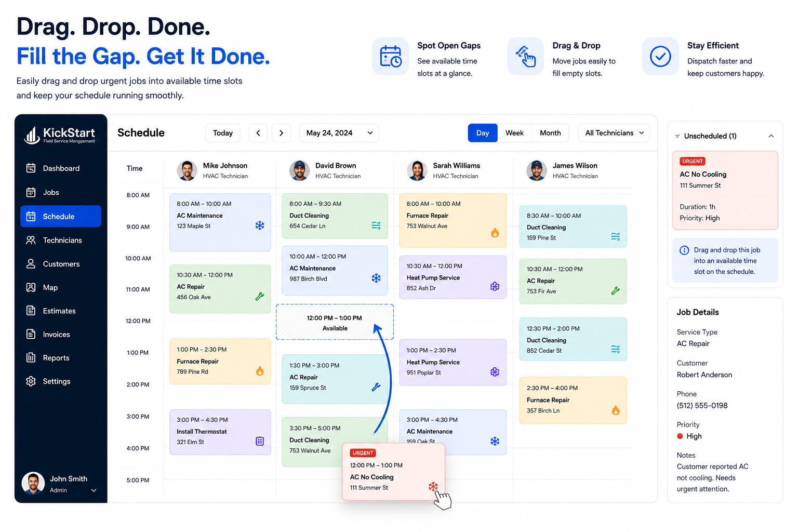Screen dimensions: 798x532
Task: Click the Invoices document icon
Action: point(31,334)
